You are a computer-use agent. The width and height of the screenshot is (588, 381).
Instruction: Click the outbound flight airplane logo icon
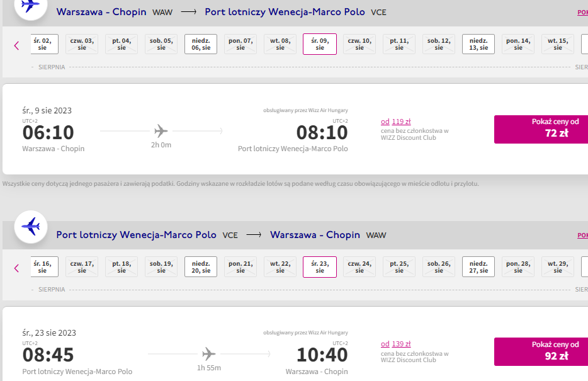tap(31, 6)
